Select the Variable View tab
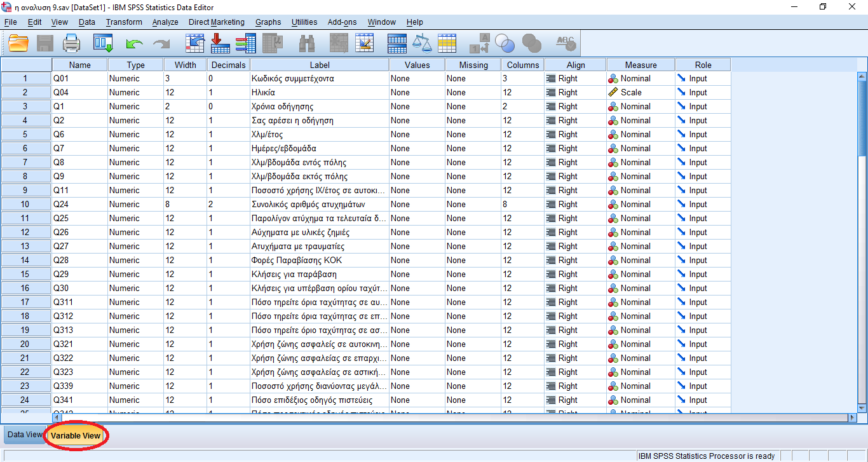This screenshot has width=868, height=462. click(x=76, y=436)
